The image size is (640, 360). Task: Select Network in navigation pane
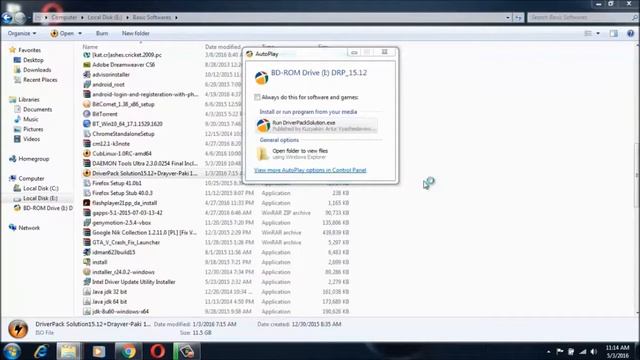(29, 228)
